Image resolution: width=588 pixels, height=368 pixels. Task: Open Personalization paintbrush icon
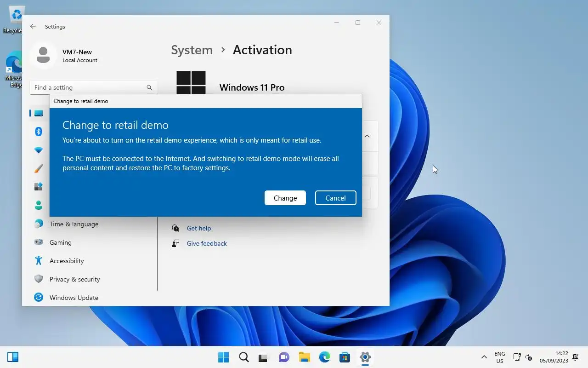(x=39, y=169)
